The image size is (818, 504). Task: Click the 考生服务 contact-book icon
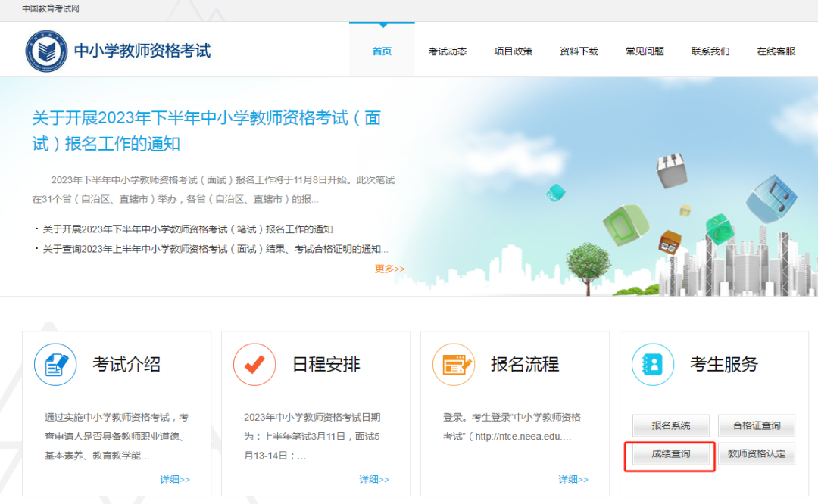pos(653,364)
